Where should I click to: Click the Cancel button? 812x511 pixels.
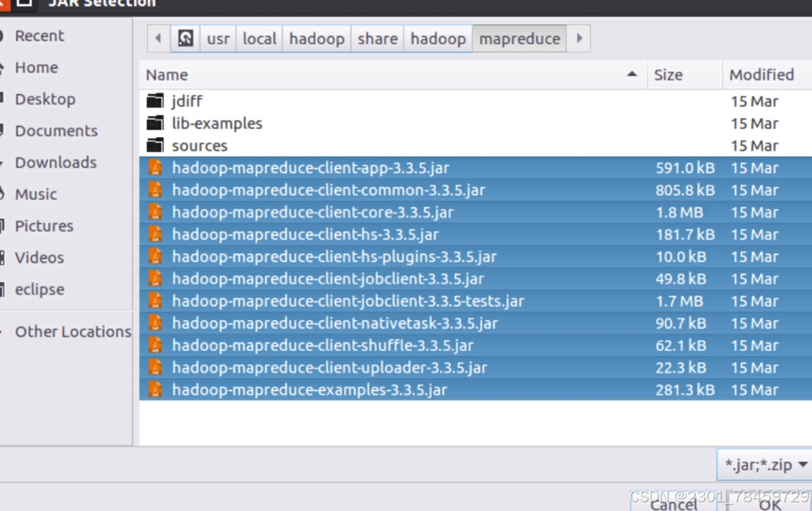tap(673, 505)
